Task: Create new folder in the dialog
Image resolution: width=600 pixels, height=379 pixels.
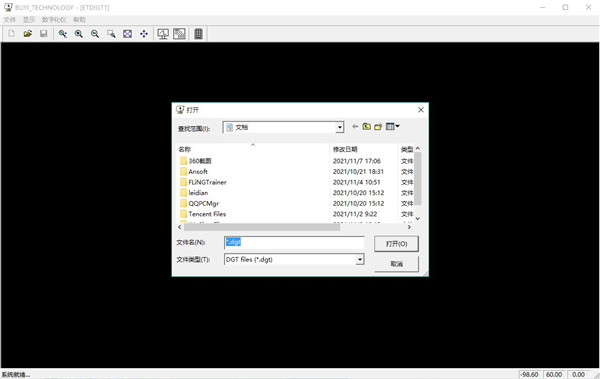Action: pos(378,127)
